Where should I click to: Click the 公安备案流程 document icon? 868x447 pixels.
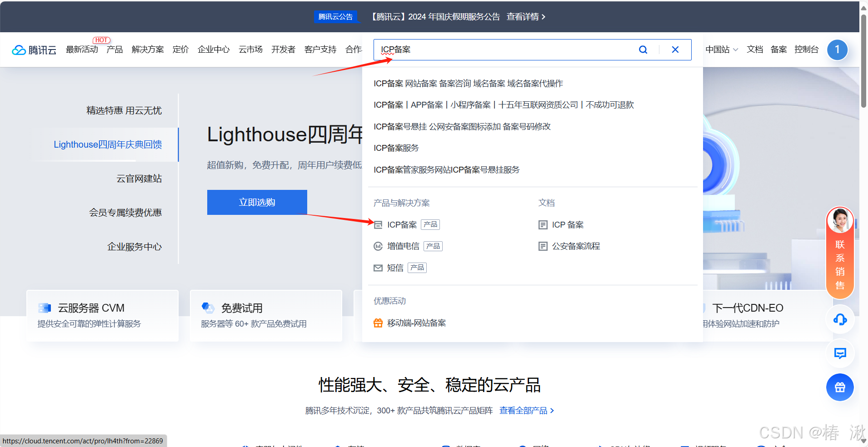543,246
